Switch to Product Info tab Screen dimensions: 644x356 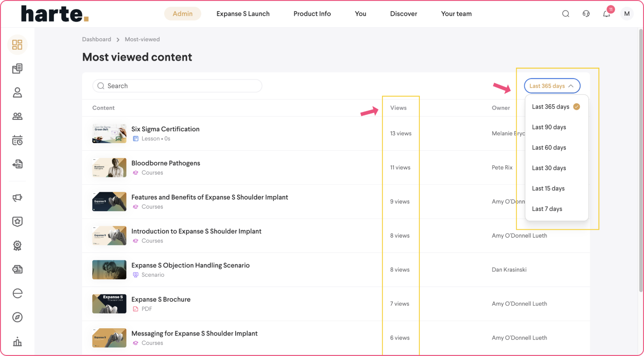pyautogui.click(x=312, y=14)
